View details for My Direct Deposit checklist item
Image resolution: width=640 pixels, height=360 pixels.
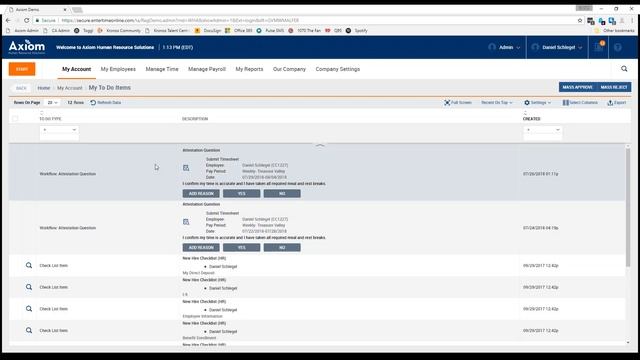click(x=29, y=265)
